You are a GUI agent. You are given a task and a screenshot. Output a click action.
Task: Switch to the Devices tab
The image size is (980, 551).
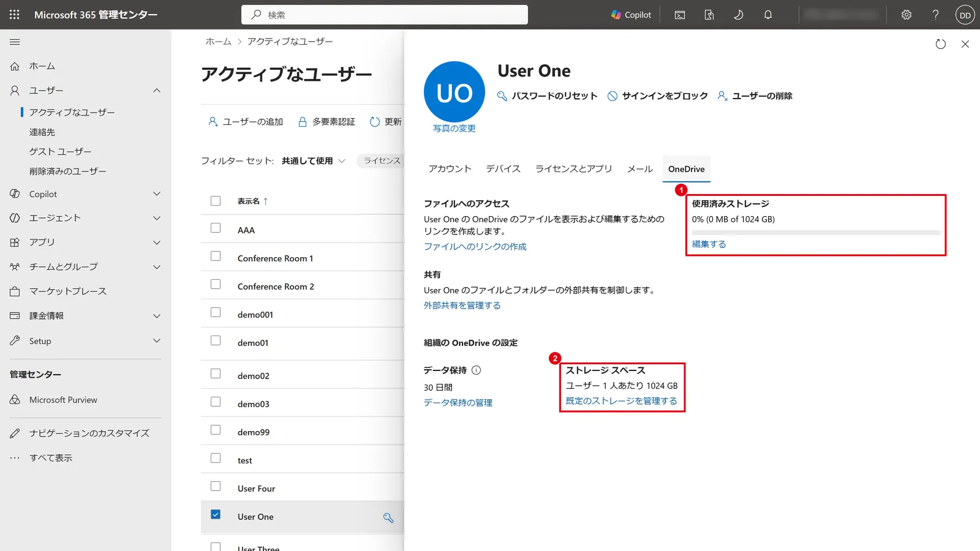(503, 169)
